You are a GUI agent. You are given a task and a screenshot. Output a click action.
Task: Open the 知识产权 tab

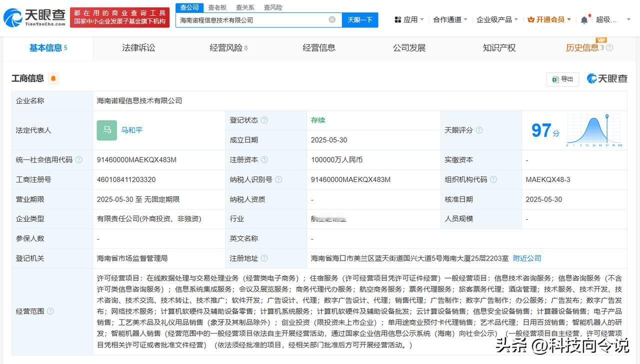pos(499,48)
